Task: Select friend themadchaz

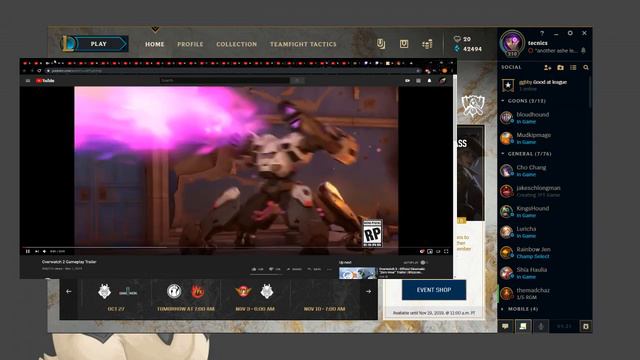Action: [x=544, y=293]
